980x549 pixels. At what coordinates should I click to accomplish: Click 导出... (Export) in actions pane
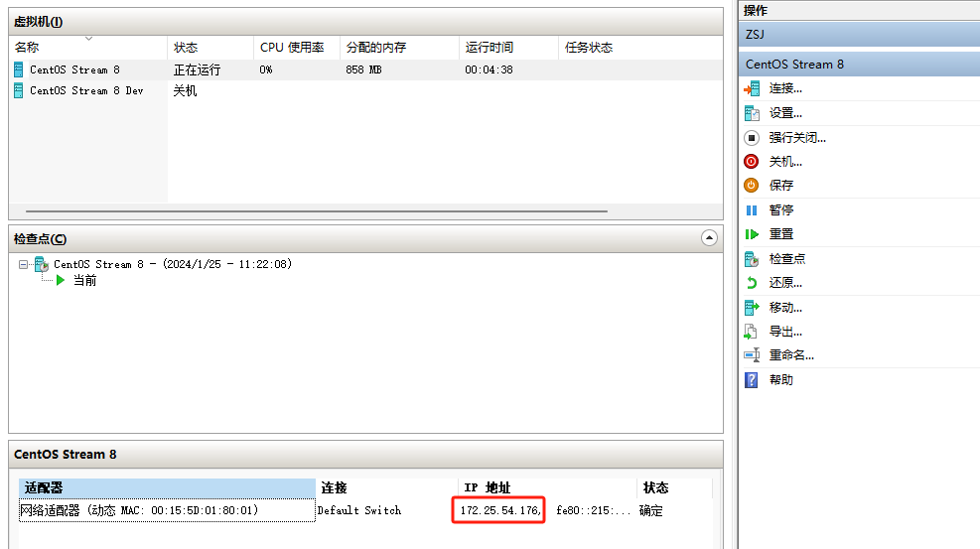785,332
